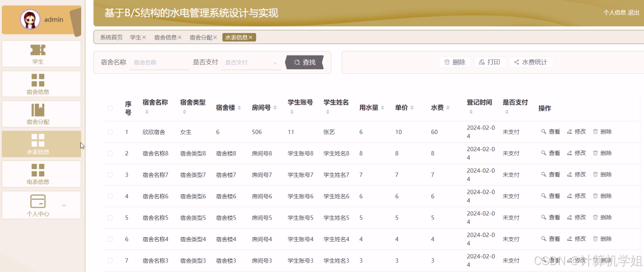Edit the 宿舍名称8 row
Viewport: 644px width, 272px height.
click(576, 153)
